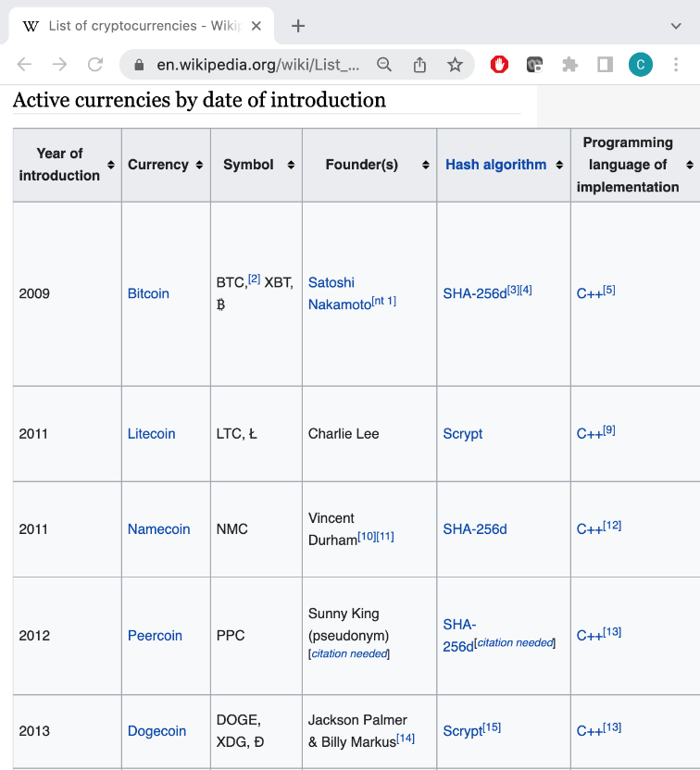Open footnote [nt 1] after Nakamoto

[x=383, y=301]
